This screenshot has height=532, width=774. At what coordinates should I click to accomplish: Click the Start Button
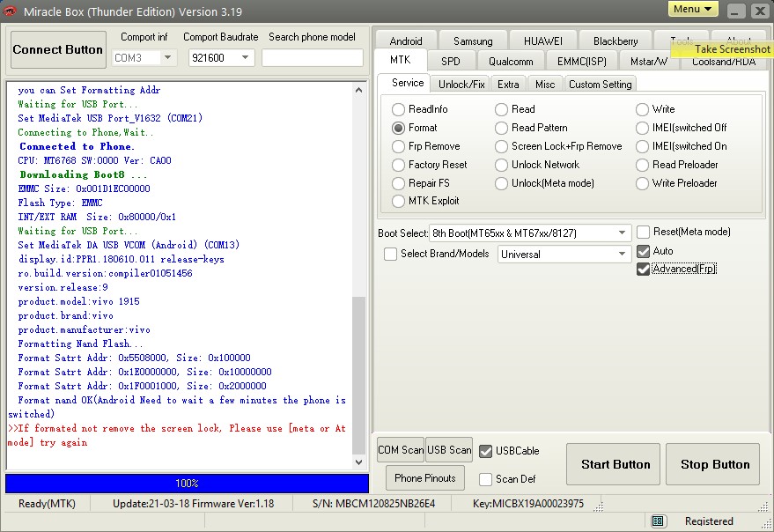pyautogui.click(x=613, y=464)
